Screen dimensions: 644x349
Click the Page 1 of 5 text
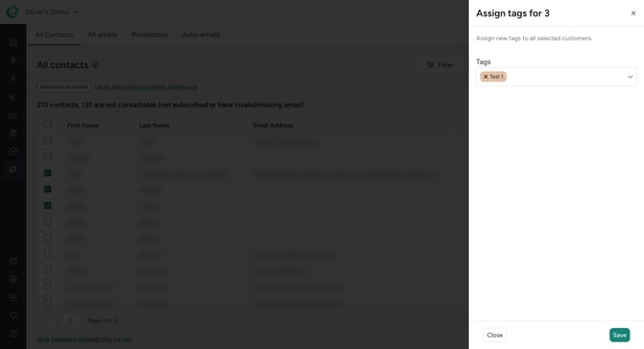102,320
